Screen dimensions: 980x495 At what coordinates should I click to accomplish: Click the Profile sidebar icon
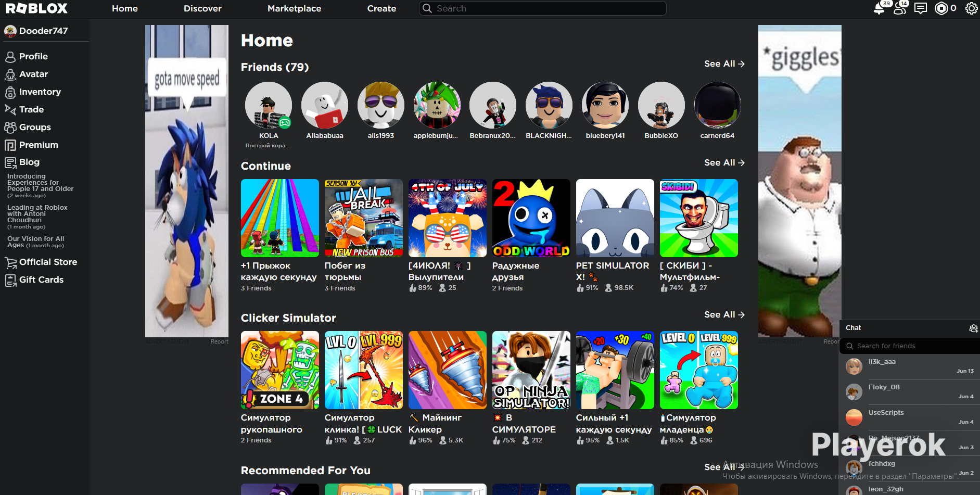[10, 57]
